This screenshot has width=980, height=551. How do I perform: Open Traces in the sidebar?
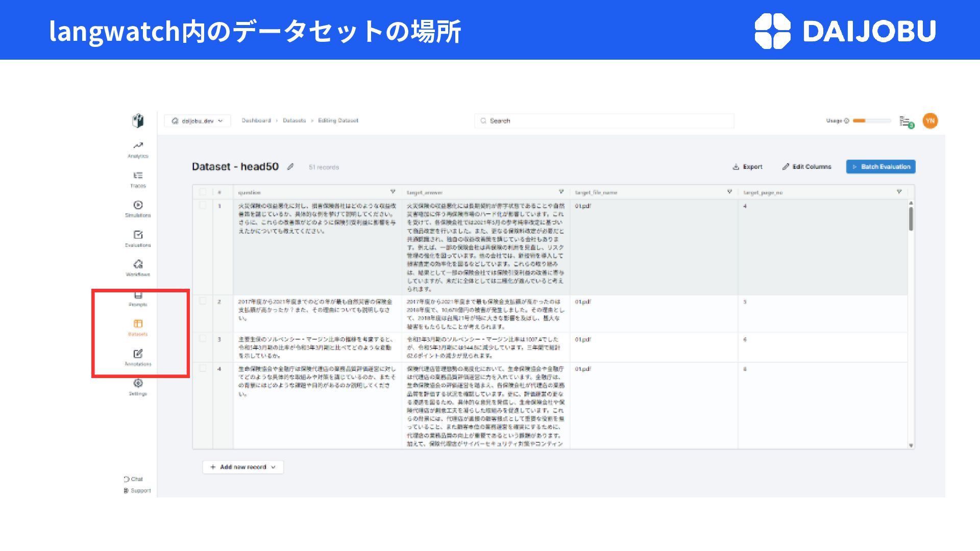pyautogui.click(x=138, y=180)
